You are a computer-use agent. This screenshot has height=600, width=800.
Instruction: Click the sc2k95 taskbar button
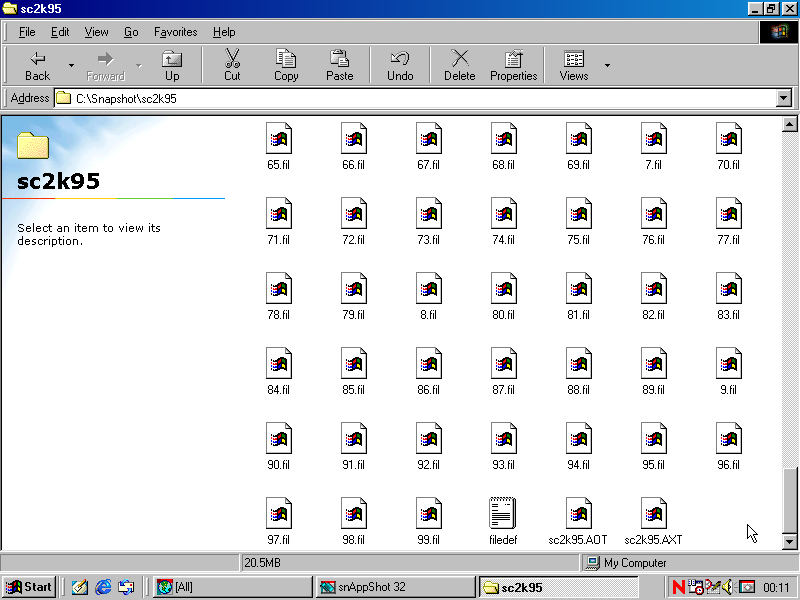click(559, 587)
